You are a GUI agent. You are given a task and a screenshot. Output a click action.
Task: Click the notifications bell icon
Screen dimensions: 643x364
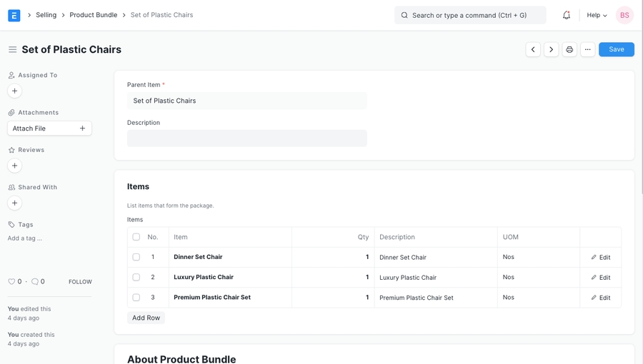[567, 15]
